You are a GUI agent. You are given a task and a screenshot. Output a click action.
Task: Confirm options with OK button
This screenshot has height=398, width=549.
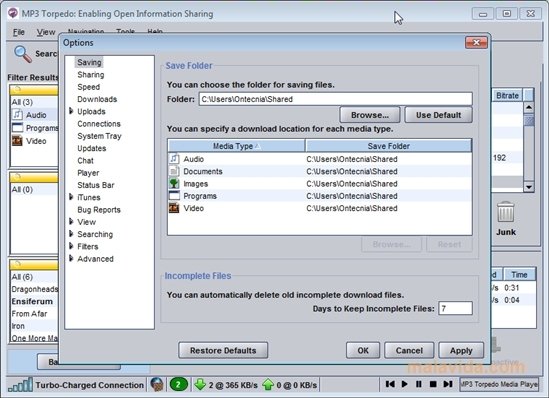363,350
